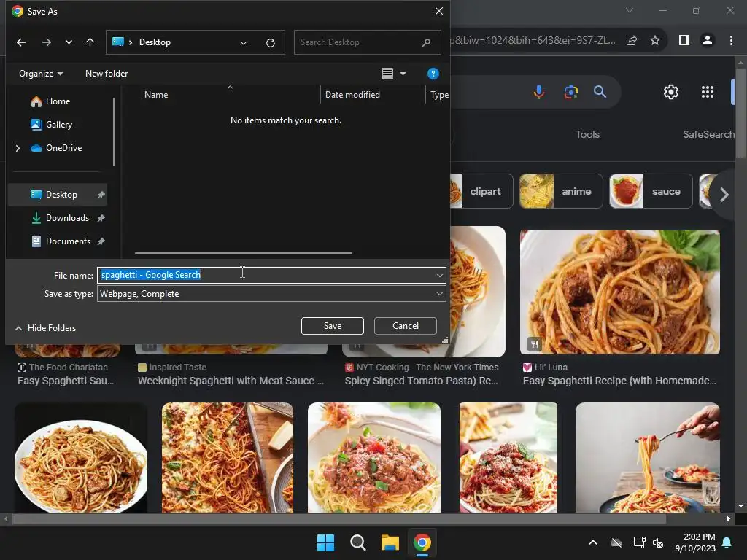Click the search magnifier in Save As dialog
This screenshot has width=747, height=560.
(x=426, y=42)
